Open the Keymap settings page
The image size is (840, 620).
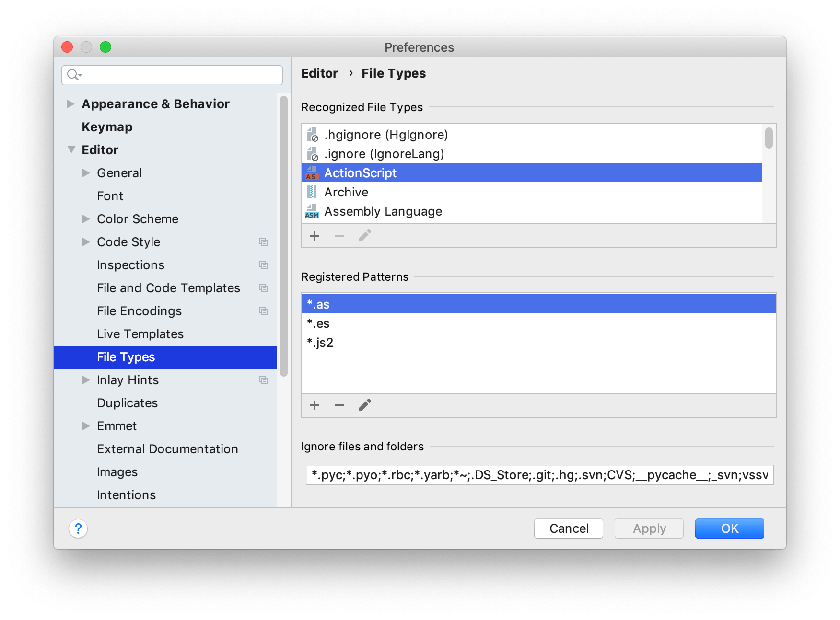point(165,127)
